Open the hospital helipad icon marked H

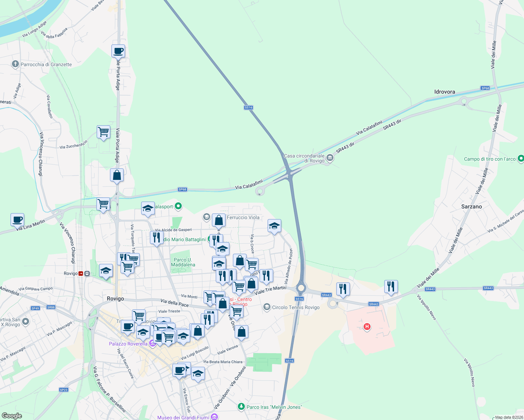click(367, 327)
